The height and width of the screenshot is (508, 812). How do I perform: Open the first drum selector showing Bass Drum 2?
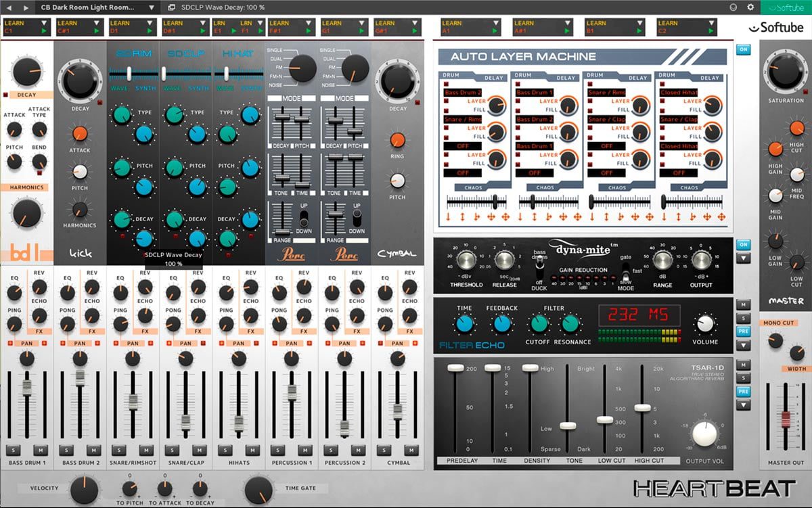click(x=462, y=92)
